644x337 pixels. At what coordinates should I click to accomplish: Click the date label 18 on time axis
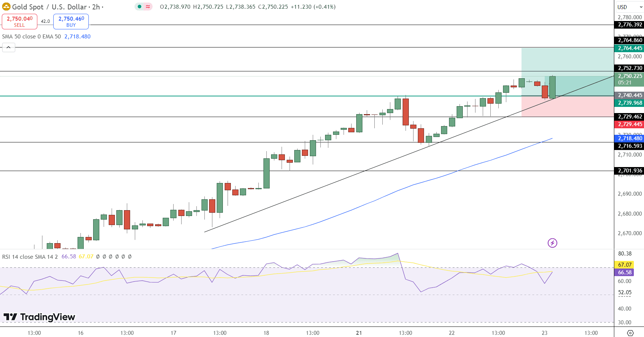click(x=266, y=333)
